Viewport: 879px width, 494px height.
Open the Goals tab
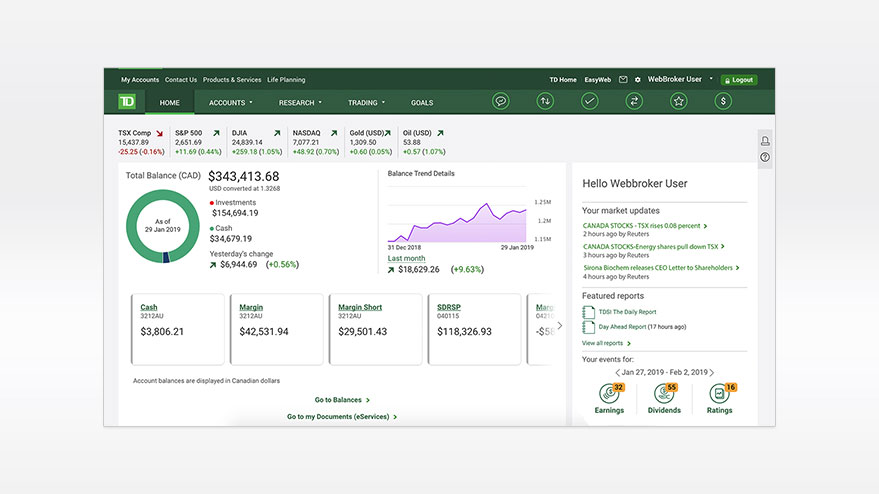422,103
